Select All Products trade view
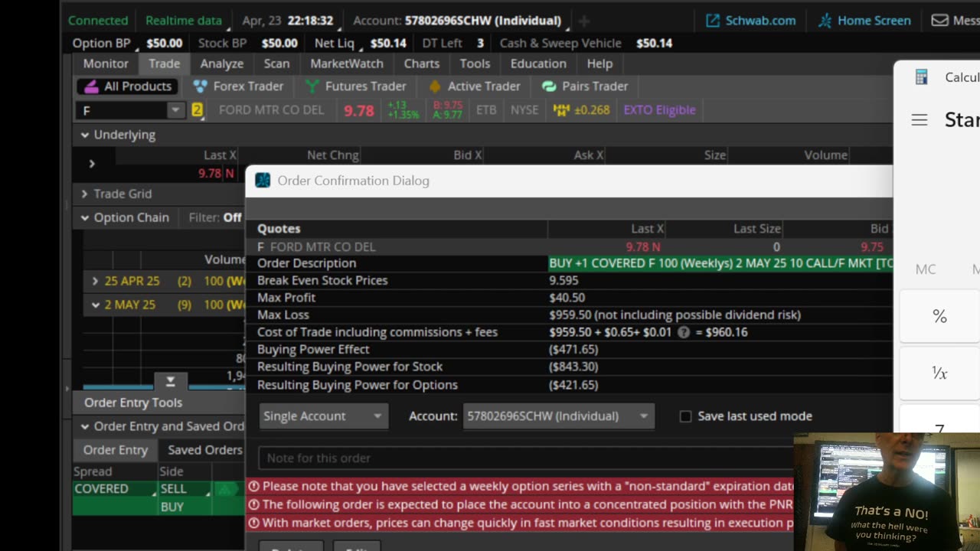This screenshot has width=980, height=551. click(129, 86)
